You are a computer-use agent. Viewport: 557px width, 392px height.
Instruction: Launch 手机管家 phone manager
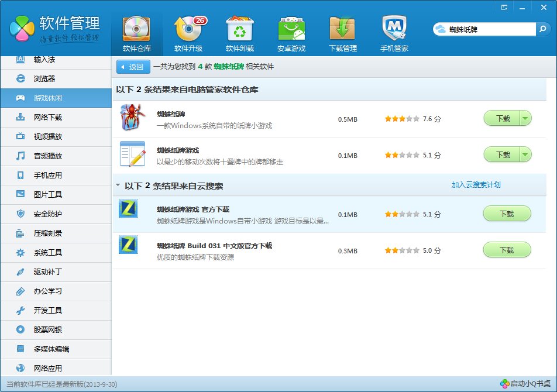(x=394, y=28)
